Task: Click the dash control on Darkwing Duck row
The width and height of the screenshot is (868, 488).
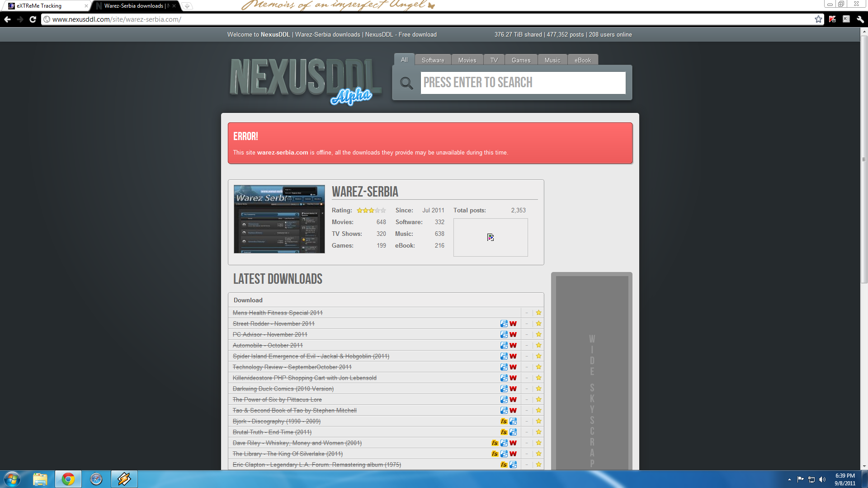Action: [527, 389]
